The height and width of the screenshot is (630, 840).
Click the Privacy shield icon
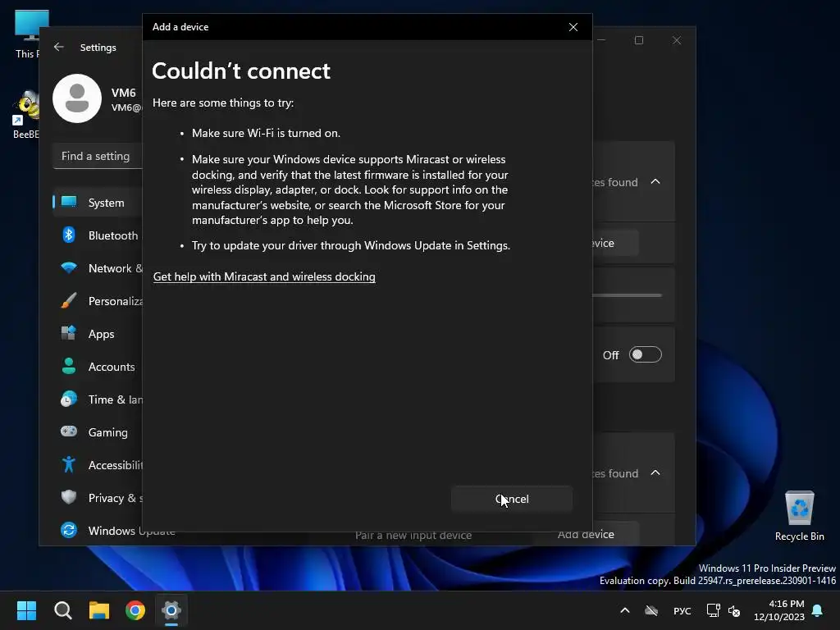(x=69, y=497)
